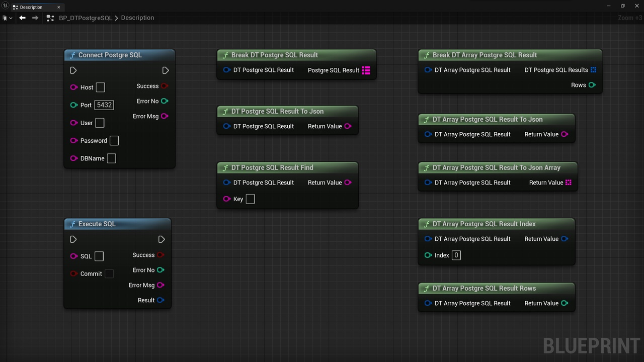Select Break DT Array Postgre SQL Result node title
This screenshot has height=362, width=644.
[x=485, y=55]
